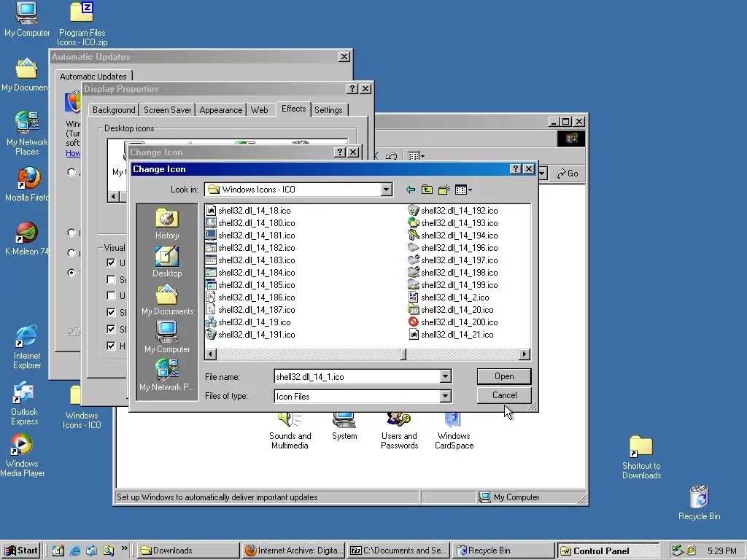Expand the File name dropdown arrow
The width and height of the screenshot is (747, 560).
[x=445, y=376]
